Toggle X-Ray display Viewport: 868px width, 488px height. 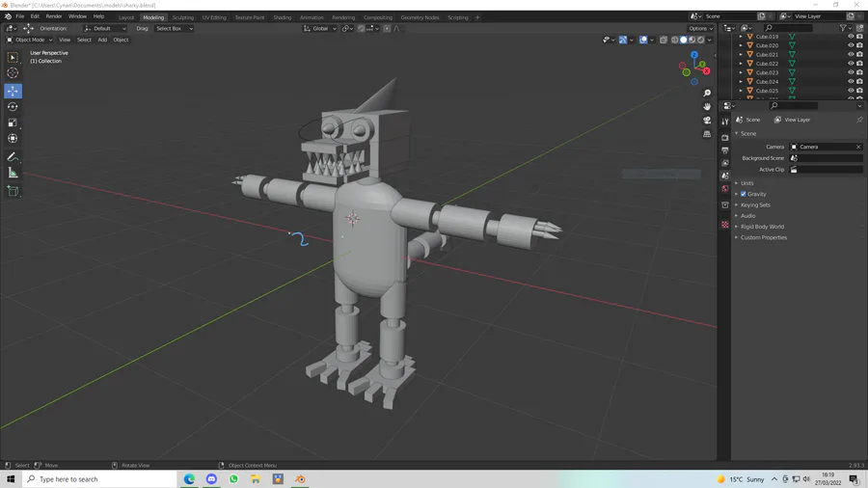pos(664,40)
